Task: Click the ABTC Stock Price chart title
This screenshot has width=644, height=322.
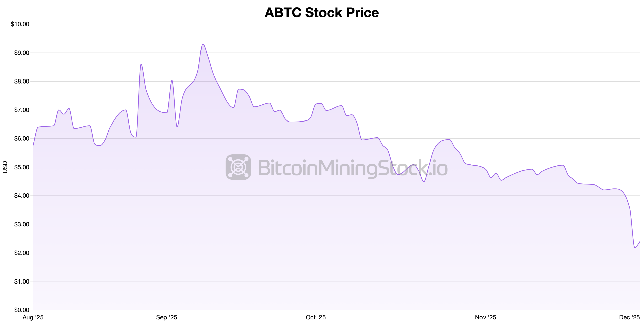Action: coord(321,13)
